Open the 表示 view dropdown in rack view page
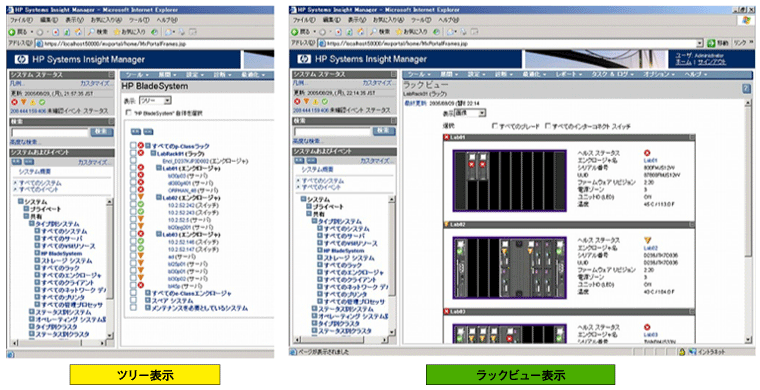Image resolution: width=760 pixels, height=390 pixels. coord(470,113)
